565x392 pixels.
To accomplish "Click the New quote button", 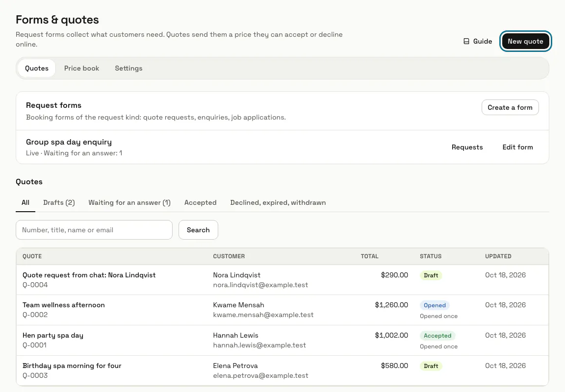I will [x=525, y=41].
